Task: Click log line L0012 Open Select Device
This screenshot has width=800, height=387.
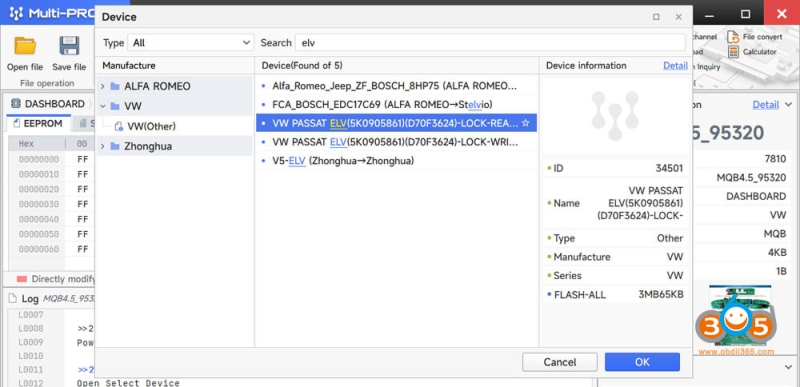Action: tap(128, 383)
